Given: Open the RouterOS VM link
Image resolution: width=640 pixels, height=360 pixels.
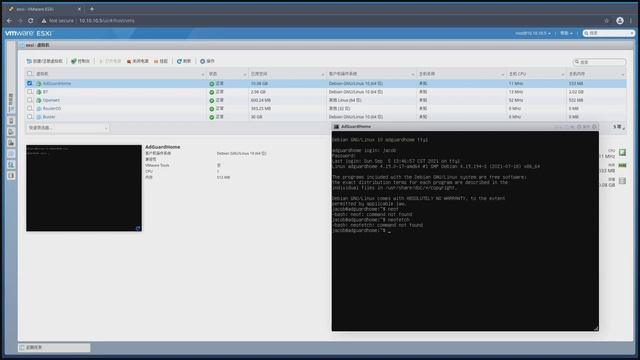Looking at the screenshot, I should (52, 109).
